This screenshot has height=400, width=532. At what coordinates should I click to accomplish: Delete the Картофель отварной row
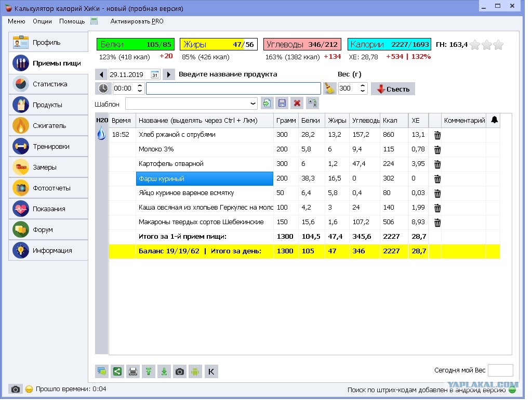tap(437, 164)
